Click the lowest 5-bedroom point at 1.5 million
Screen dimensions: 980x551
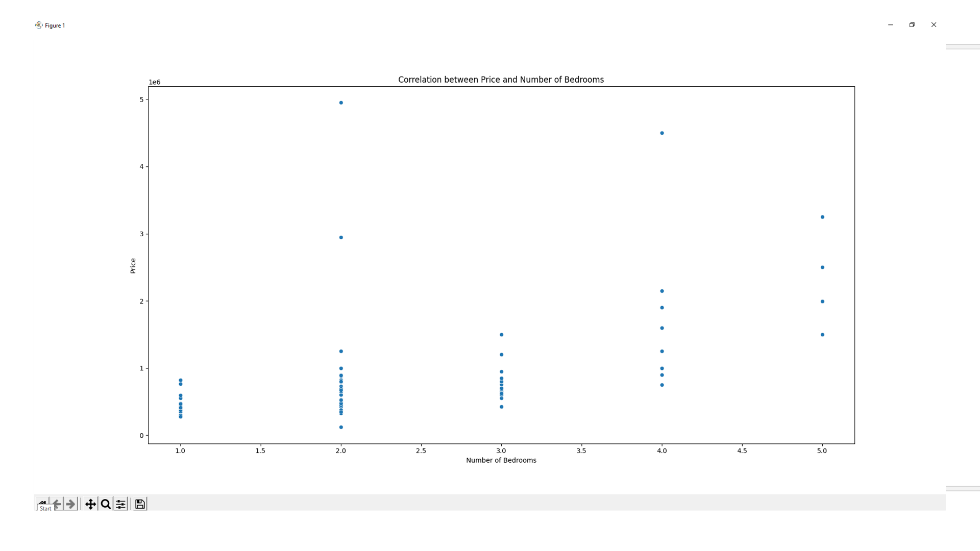tap(822, 335)
